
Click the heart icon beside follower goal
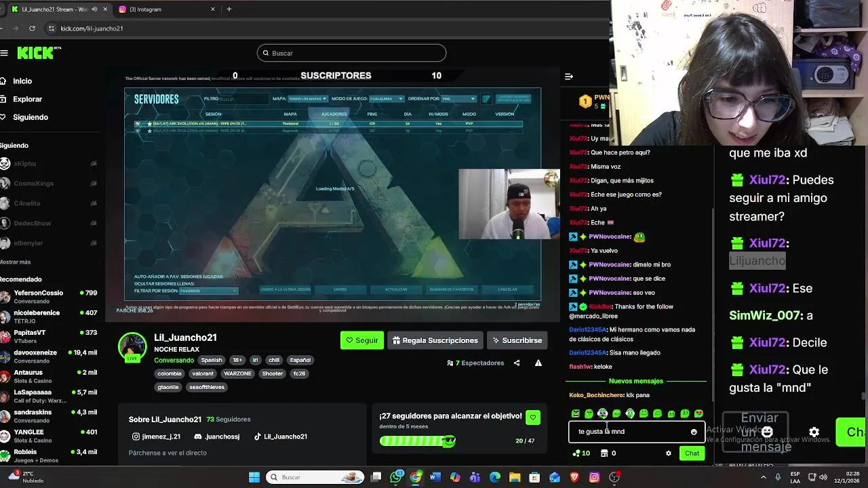click(533, 418)
